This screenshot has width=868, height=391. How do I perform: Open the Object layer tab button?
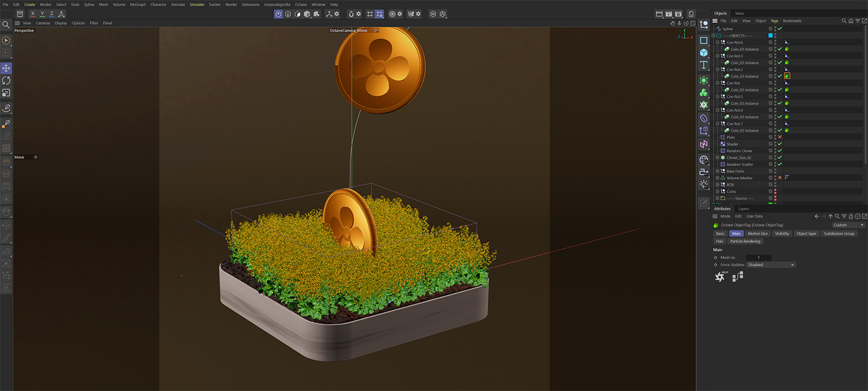coord(807,234)
